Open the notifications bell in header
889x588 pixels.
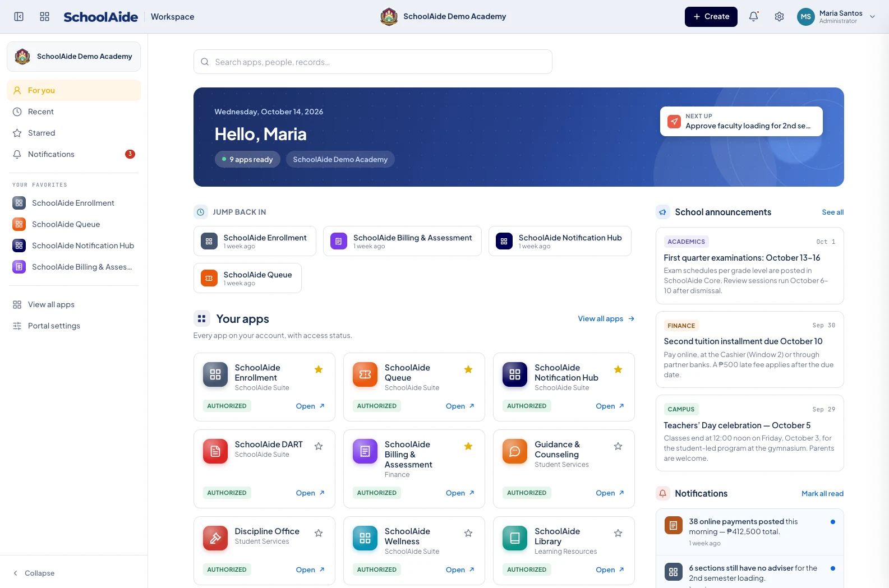pyautogui.click(x=754, y=17)
